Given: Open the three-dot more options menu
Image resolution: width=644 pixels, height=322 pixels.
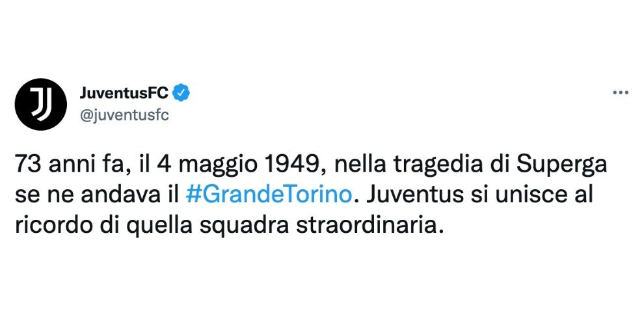Looking at the screenshot, I should [621, 93].
